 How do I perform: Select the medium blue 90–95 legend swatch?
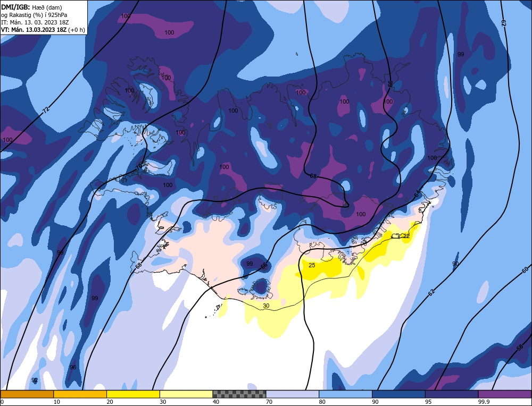tap(398, 394)
